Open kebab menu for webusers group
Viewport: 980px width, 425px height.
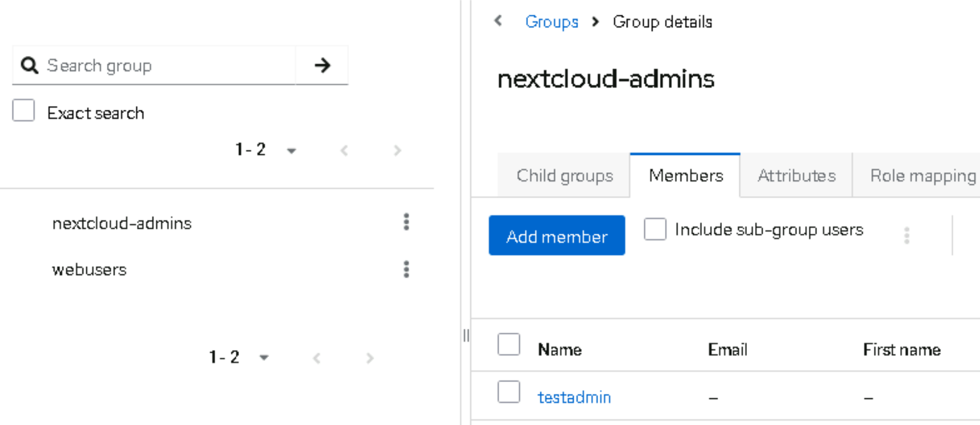coord(406,270)
